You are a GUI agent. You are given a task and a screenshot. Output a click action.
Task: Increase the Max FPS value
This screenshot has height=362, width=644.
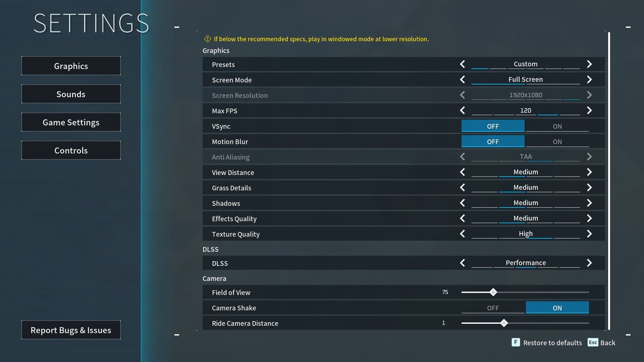(589, 110)
